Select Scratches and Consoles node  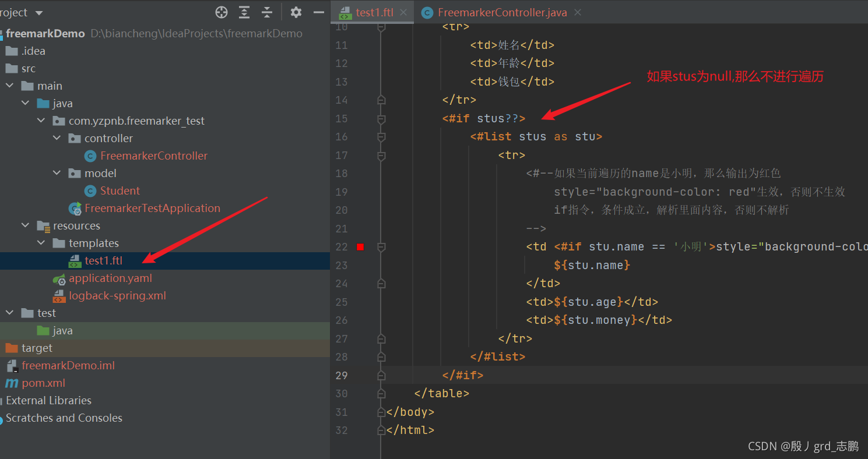pyautogui.click(x=64, y=418)
